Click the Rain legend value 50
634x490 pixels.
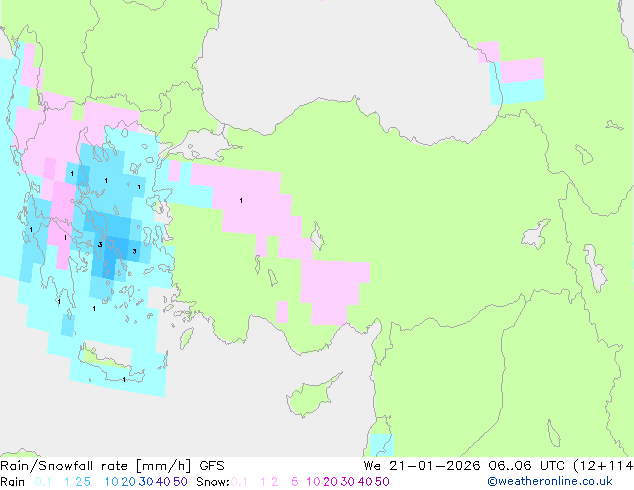[180, 482]
